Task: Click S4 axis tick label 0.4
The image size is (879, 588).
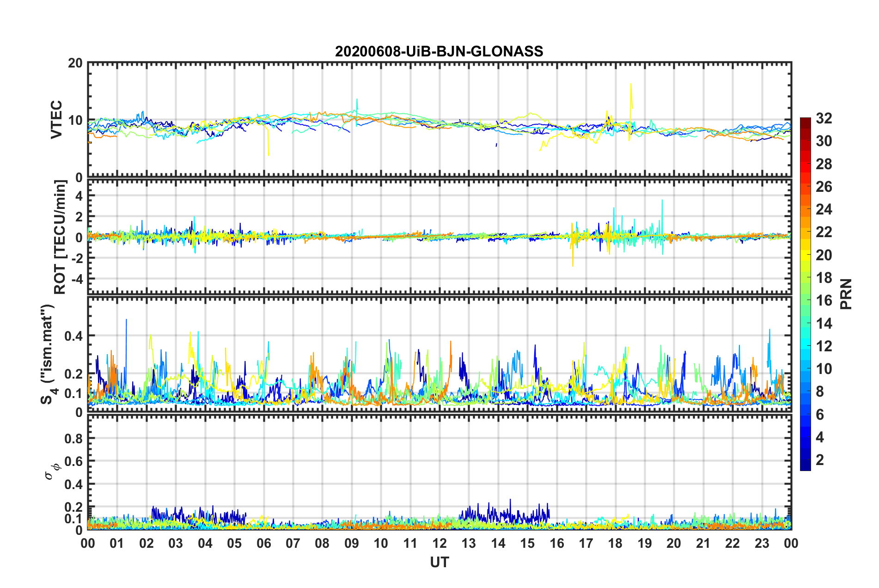Action: pos(74,336)
